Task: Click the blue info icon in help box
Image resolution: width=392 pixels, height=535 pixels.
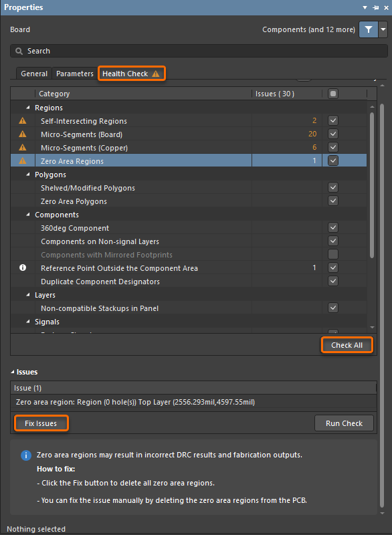Action: point(26,455)
